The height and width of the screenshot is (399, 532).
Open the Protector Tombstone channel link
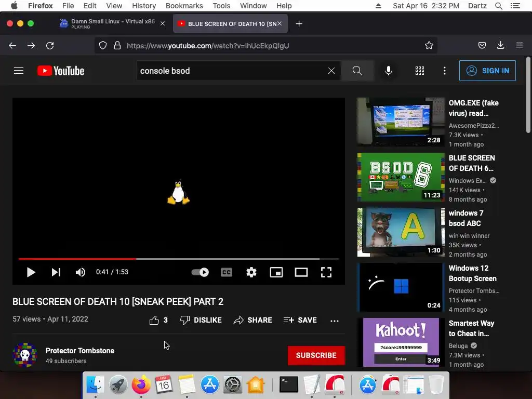(x=80, y=351)
